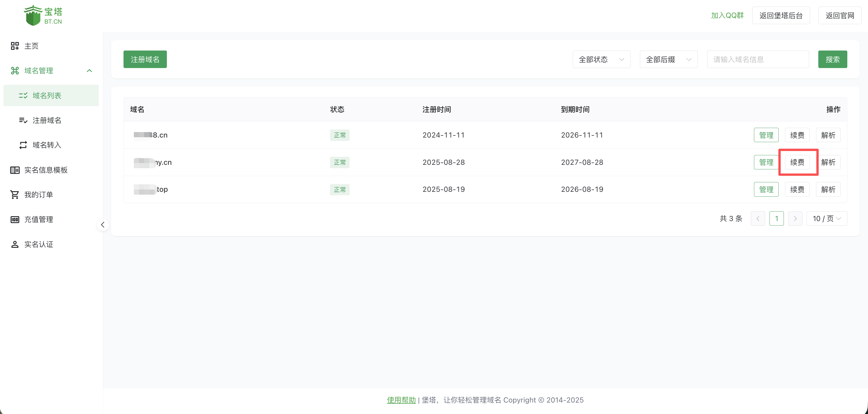Click the 注册域名 sidebar icon

pos(23,120)
